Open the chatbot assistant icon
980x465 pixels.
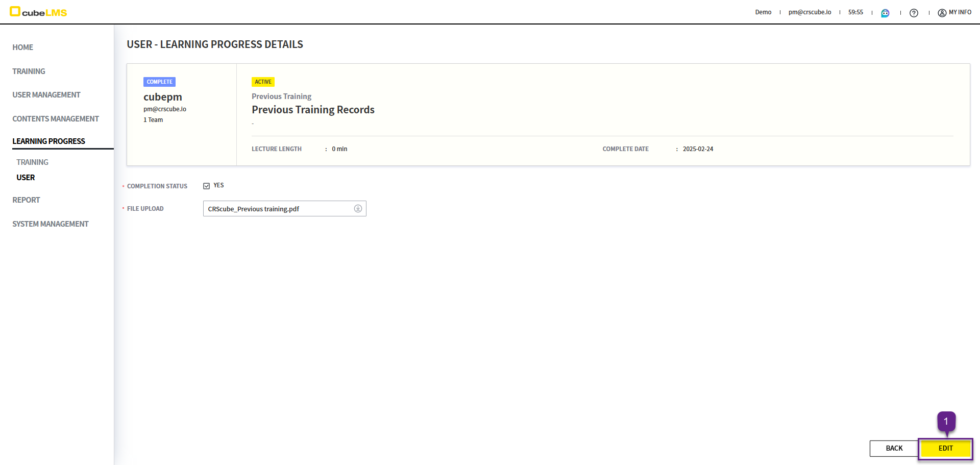coord(885,13)
